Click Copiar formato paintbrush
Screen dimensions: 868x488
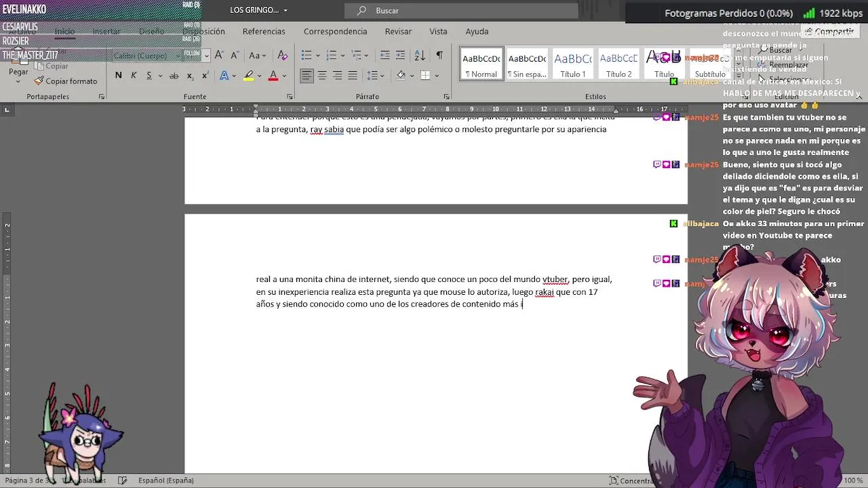point(66,81)
